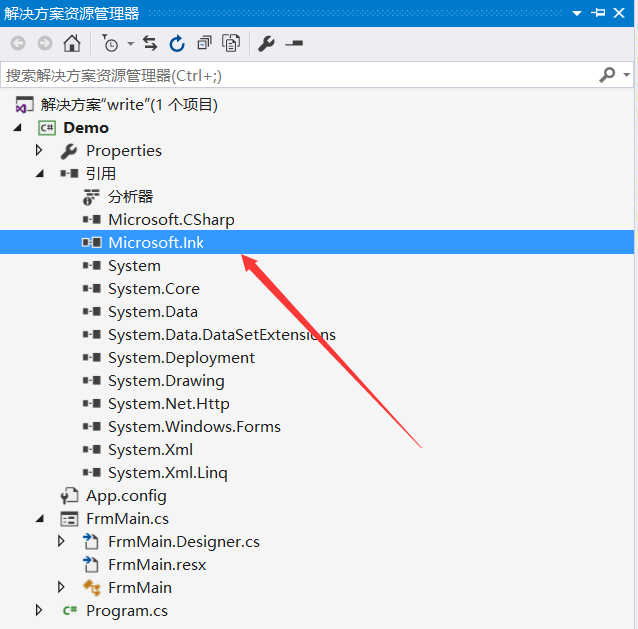Select the System.Drawing reference
The width and height of the screenshot is (638, 629).
[x=166, y=380]
